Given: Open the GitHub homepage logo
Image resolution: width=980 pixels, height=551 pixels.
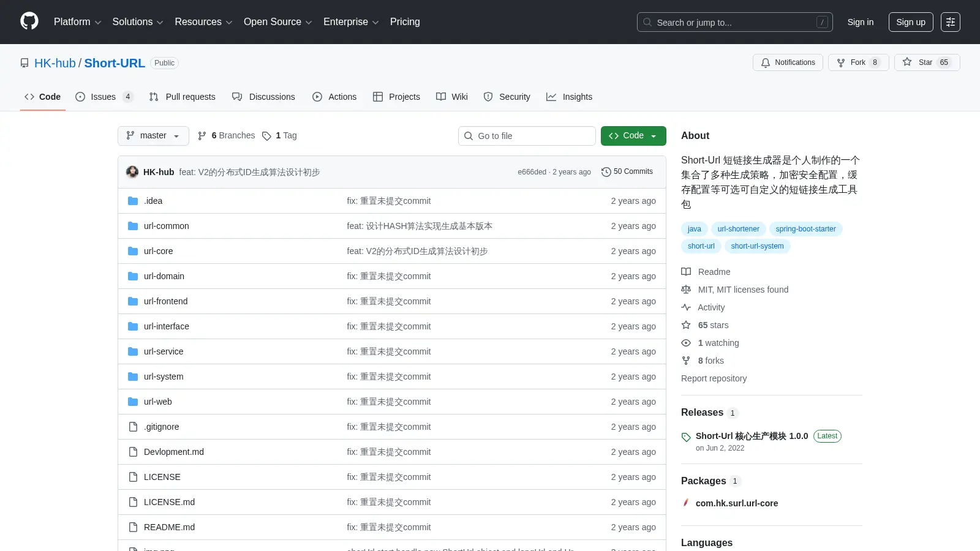Looking at the screenshot, I should click(x=29, y=21).
